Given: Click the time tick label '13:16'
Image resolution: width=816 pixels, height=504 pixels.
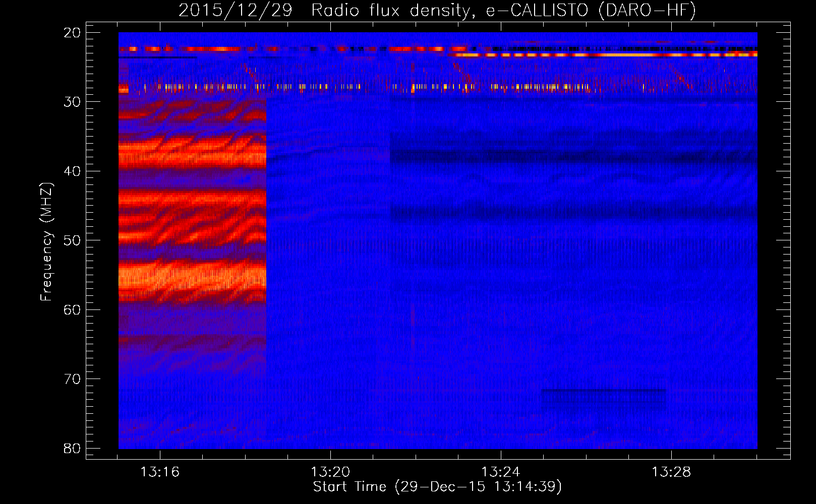Looking at the screenshot, I should [160, 472].
